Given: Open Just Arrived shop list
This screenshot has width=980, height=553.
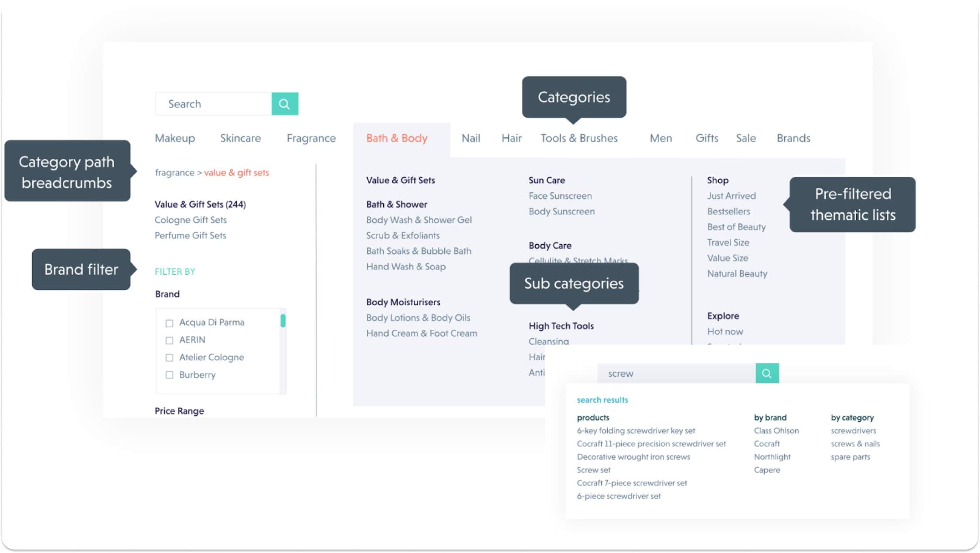Looking at the screenshot, I should click(732, 196).
